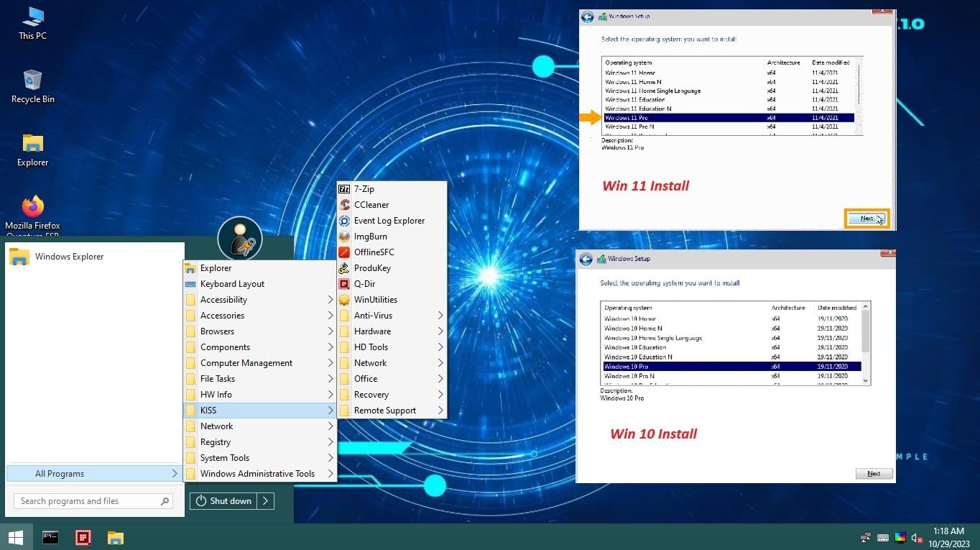Viewport: 980px width, 550px height.
Task: Launch Q-Dir file manager
Action: coord(364,284)
